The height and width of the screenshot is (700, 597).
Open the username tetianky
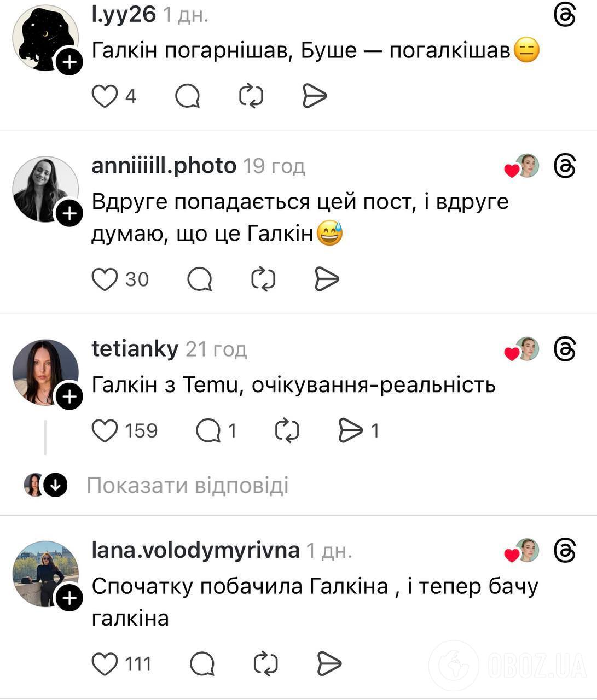[135, 348]
